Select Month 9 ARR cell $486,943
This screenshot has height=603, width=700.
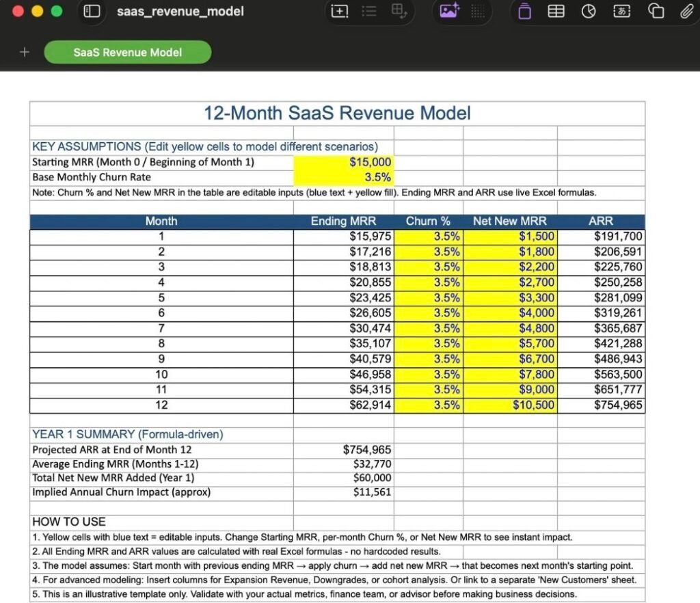click(602, 360)
